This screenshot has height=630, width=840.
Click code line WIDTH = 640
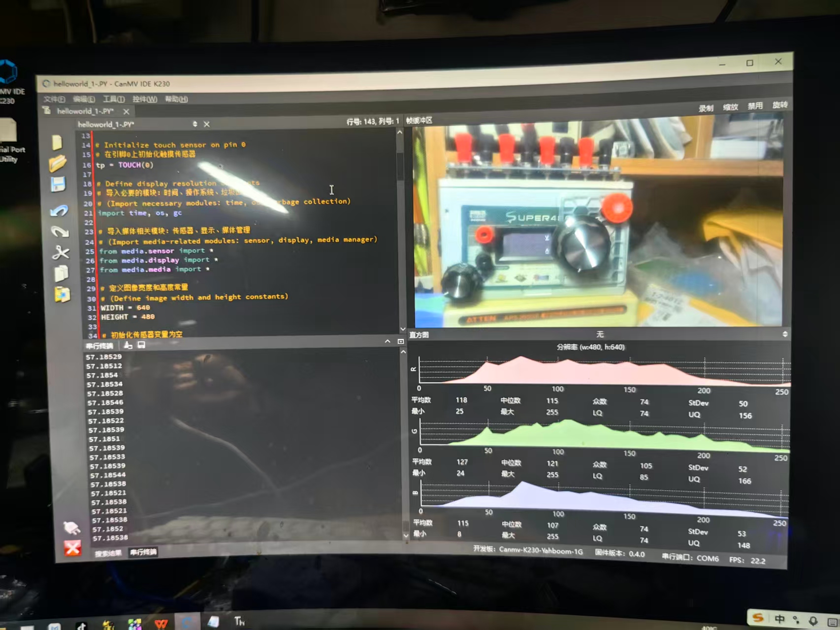click(x=126, y=307)
